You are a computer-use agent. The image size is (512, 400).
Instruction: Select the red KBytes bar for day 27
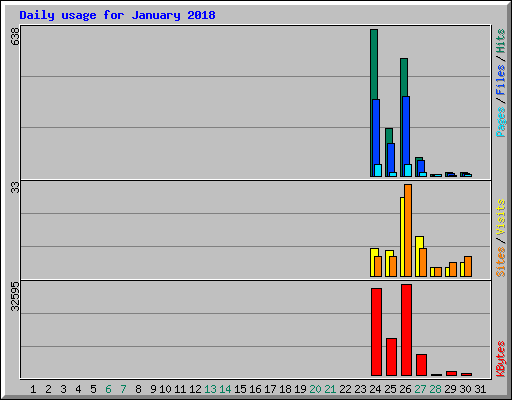click(421, 365)
